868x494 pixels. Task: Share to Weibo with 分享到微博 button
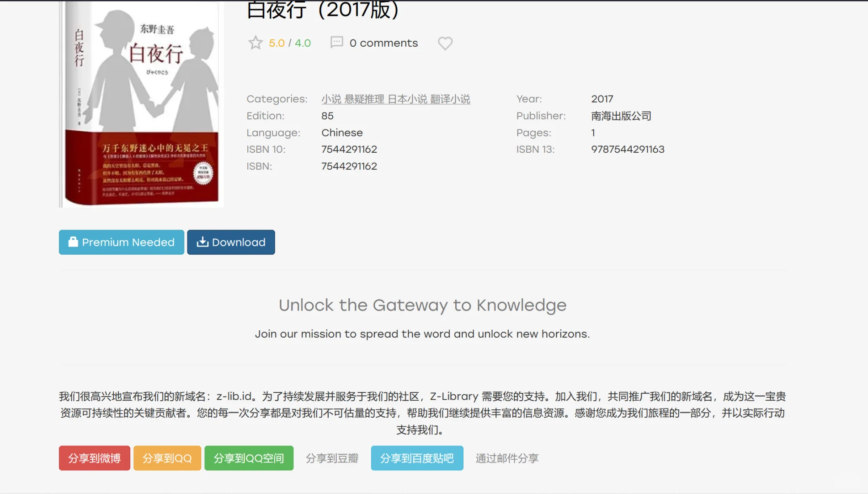tap(95, 458)
